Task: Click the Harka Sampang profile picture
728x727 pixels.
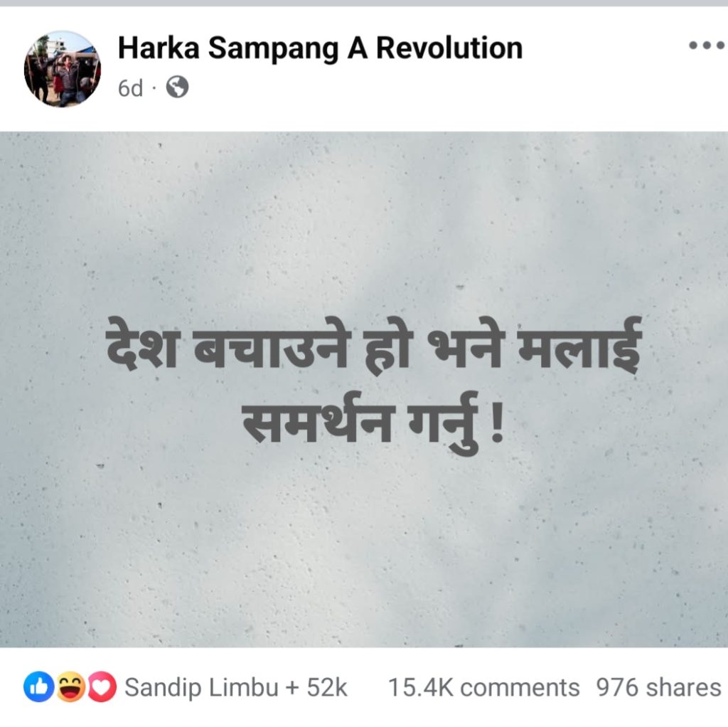Action: point(63,69)
